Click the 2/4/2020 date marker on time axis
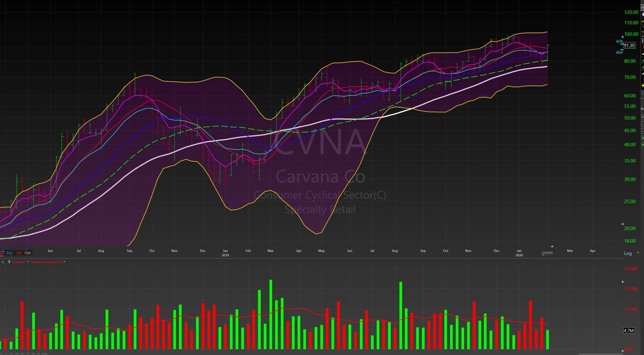The height and width of the screenshot is (355, 644). click(x=547, y=253)
